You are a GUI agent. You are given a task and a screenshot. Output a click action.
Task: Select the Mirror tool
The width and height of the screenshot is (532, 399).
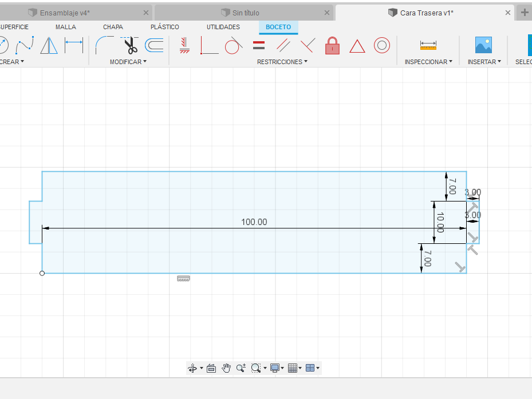pos(49,45)
